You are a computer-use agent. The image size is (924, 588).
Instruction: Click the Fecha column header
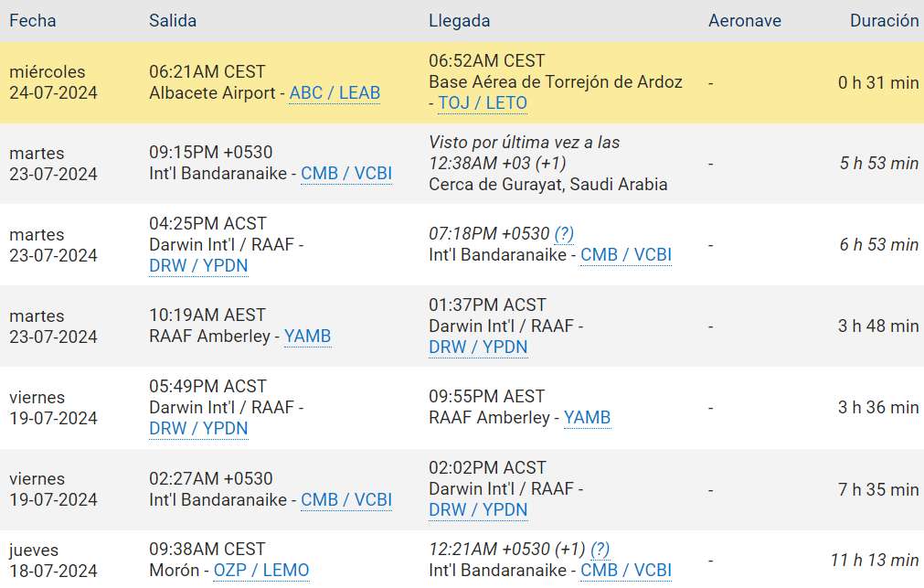pos(33,21)
